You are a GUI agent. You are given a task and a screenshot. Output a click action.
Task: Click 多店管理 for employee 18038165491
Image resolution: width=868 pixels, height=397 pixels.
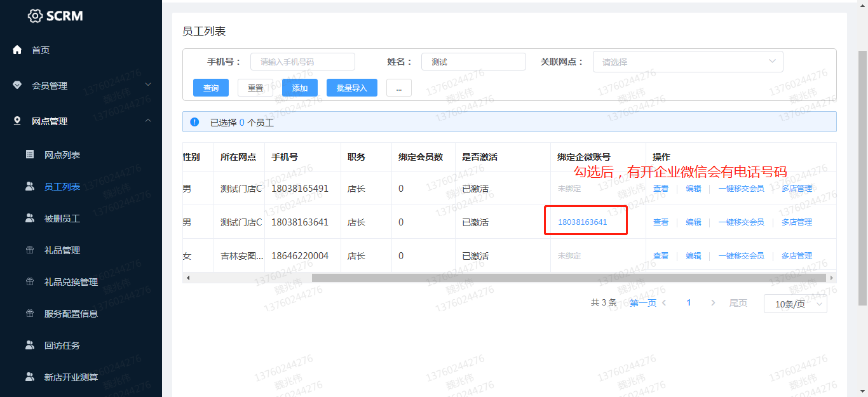[x=797, y=189]
